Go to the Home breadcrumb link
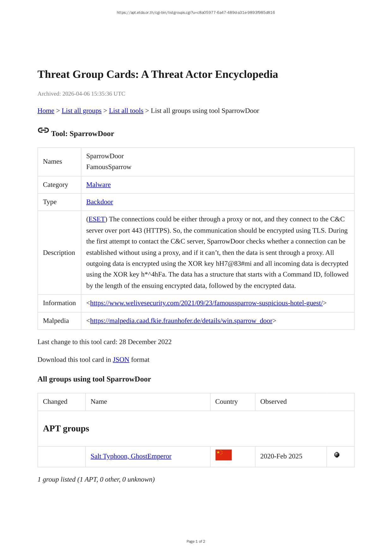The image size is (392, 554). pyautogui.click(x=46, y=111)
